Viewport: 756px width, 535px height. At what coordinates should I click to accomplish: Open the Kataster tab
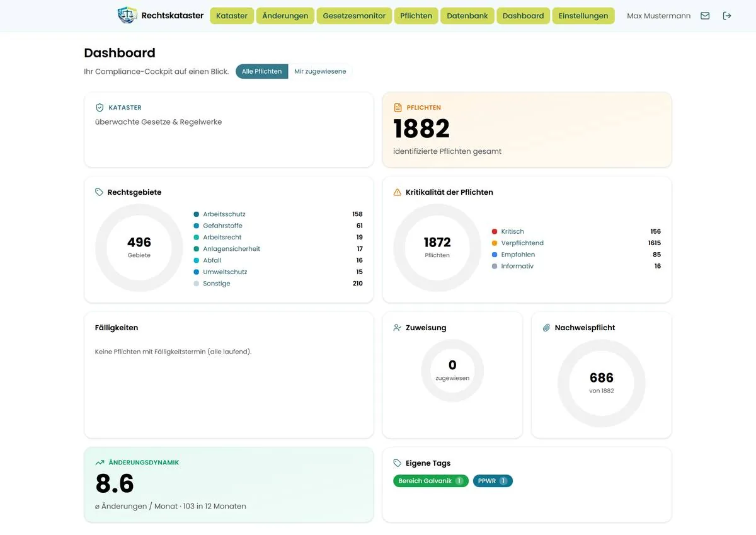tap(232, 16)
